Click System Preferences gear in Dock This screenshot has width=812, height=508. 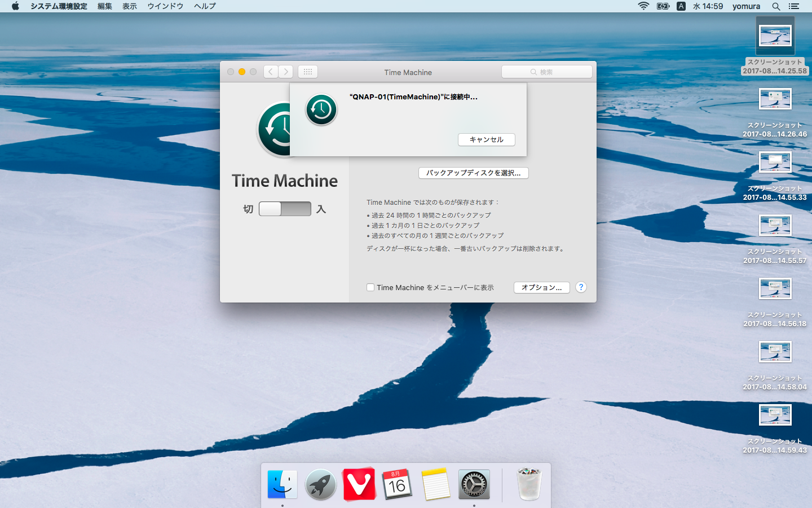pyautogui.click(x=474, y=484)
